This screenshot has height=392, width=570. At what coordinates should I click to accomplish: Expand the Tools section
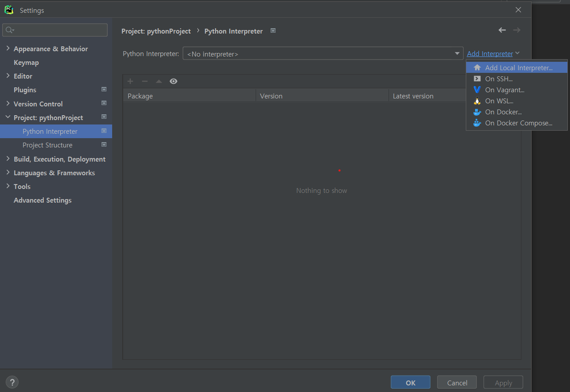(x=8, y=186)
